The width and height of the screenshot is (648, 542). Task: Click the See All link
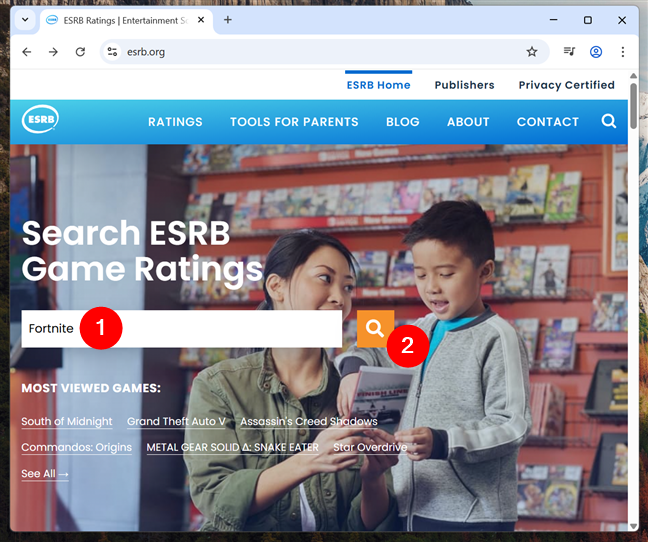[45, 474]
